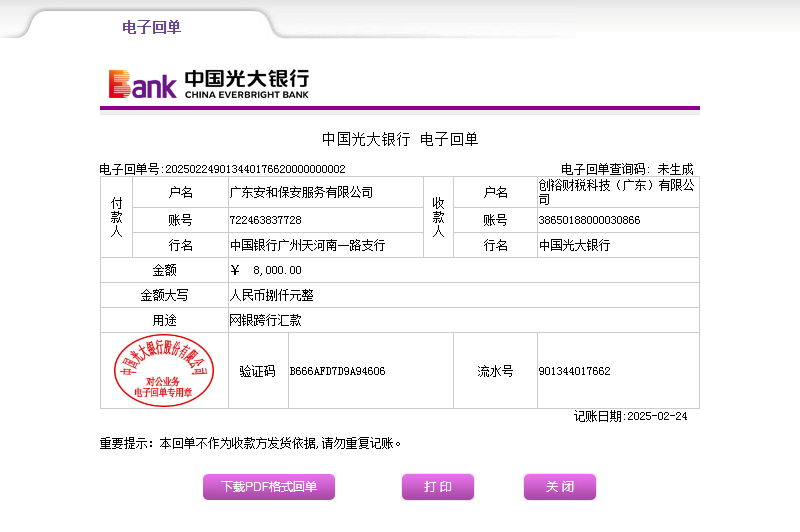
Task: Click payer name 广东安和保安服务有限公司
Action: point(301,192)
